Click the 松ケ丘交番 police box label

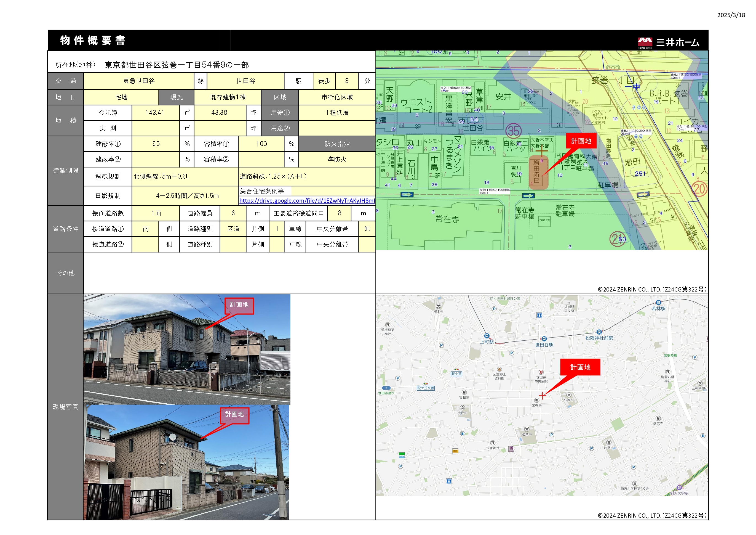click(x=426, y=388)
